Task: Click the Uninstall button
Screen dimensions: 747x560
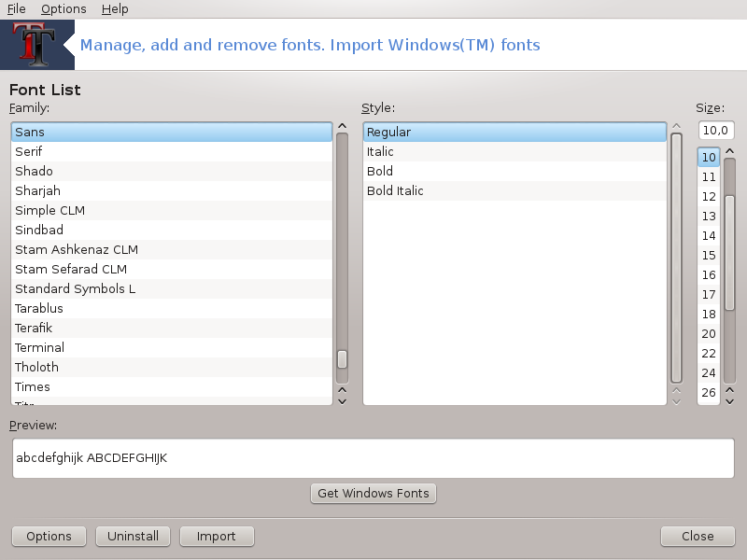Action: (133, 536)
